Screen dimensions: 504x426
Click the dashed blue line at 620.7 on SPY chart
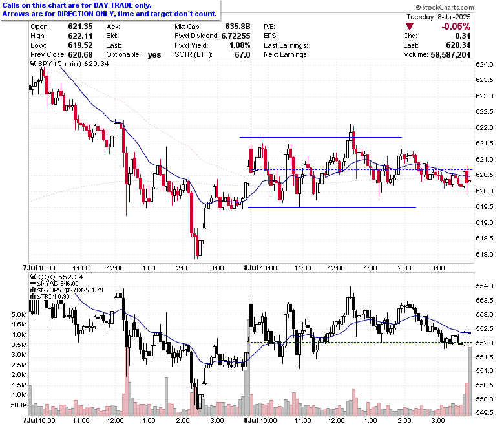pos(362,169)
